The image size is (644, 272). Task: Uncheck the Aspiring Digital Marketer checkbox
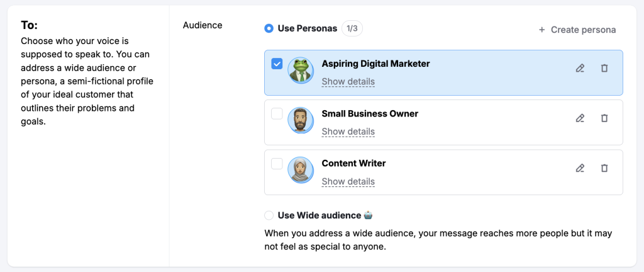point(277,64)
